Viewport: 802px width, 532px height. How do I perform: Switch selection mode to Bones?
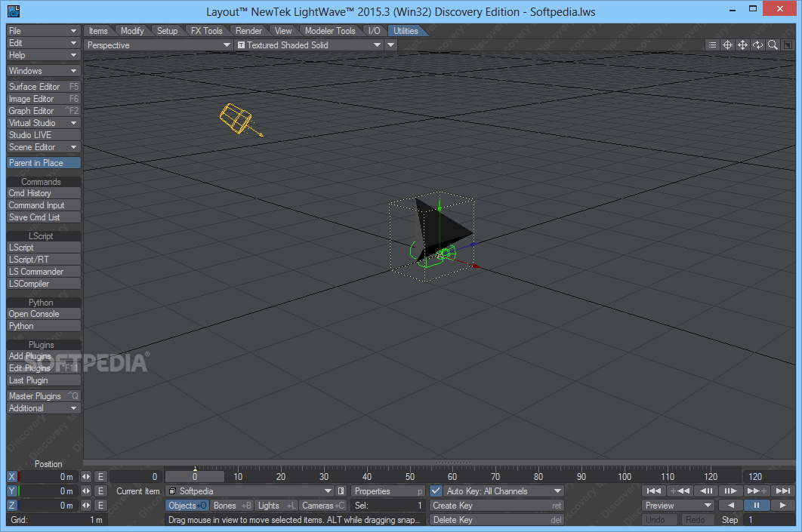pyautogui.click(x=232, y=505)
